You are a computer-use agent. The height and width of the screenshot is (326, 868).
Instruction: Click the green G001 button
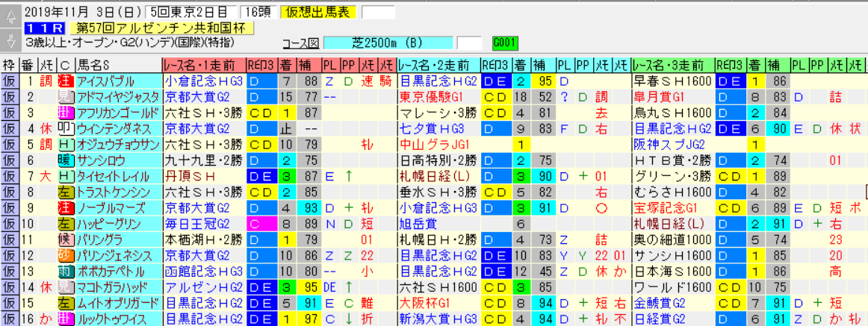pos(505,43)
